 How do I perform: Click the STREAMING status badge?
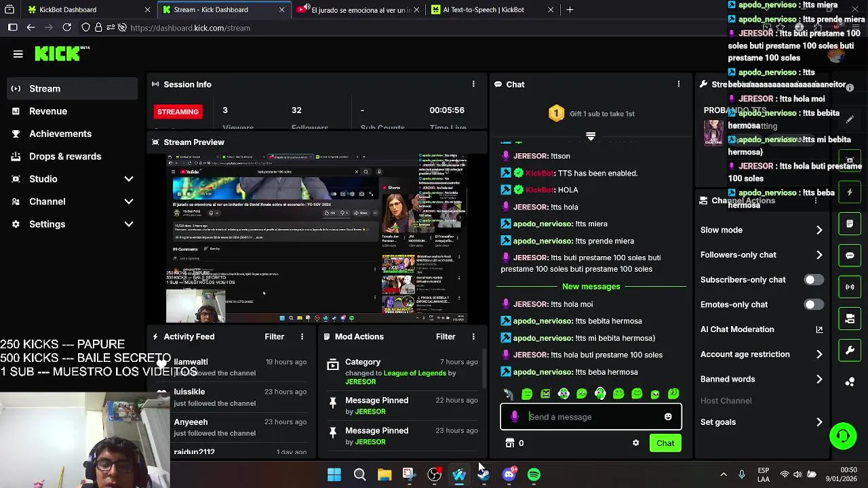[x=178, y=112]
